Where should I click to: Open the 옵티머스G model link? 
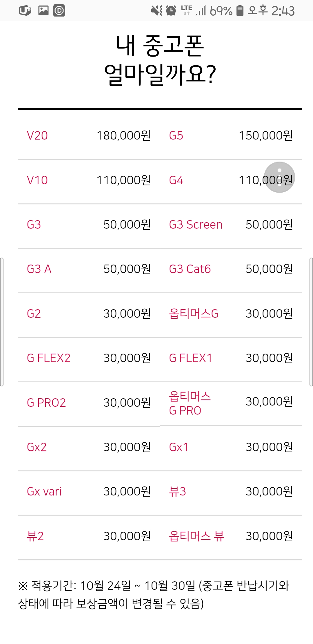pos(194,314)
